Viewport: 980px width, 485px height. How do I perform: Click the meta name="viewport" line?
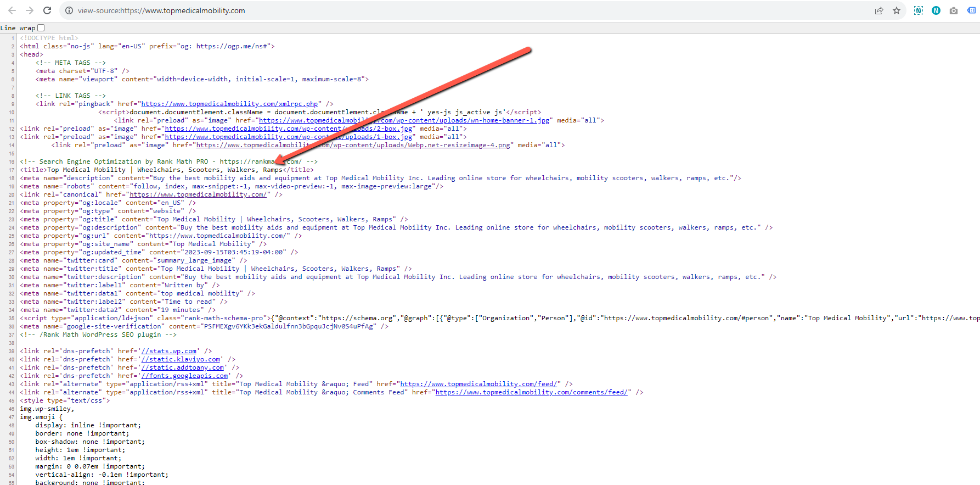coord(202,79)
